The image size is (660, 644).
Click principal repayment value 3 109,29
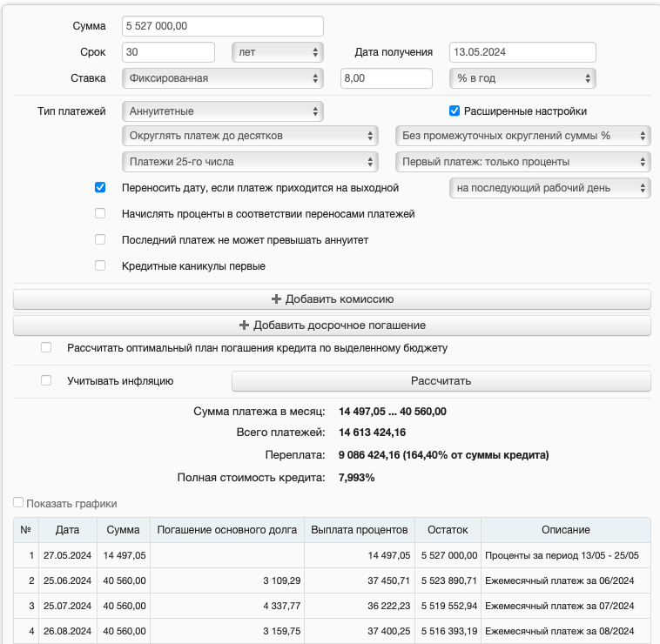pos(282,580)
